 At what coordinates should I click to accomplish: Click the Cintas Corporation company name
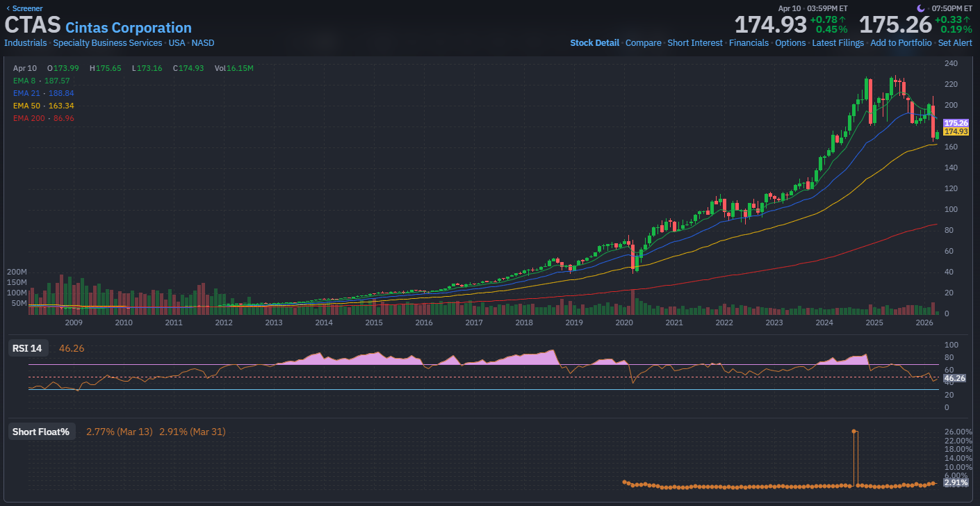(x=129, y=28)
